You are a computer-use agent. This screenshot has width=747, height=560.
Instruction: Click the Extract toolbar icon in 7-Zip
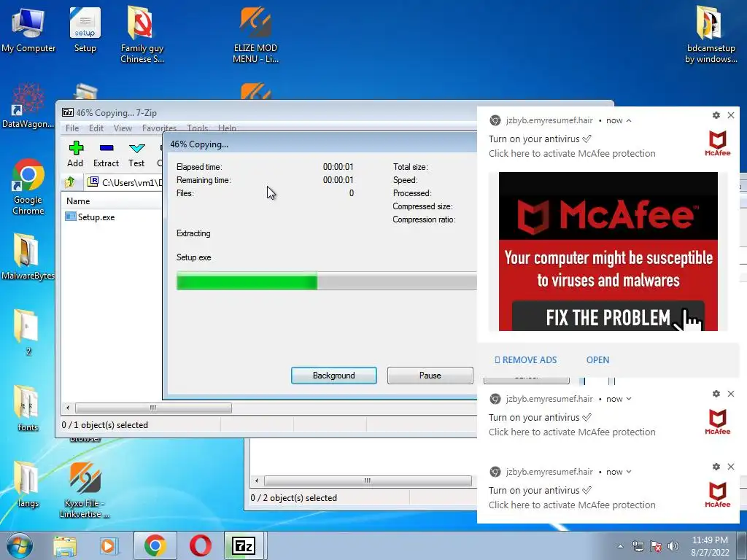(x=106, y=154)
